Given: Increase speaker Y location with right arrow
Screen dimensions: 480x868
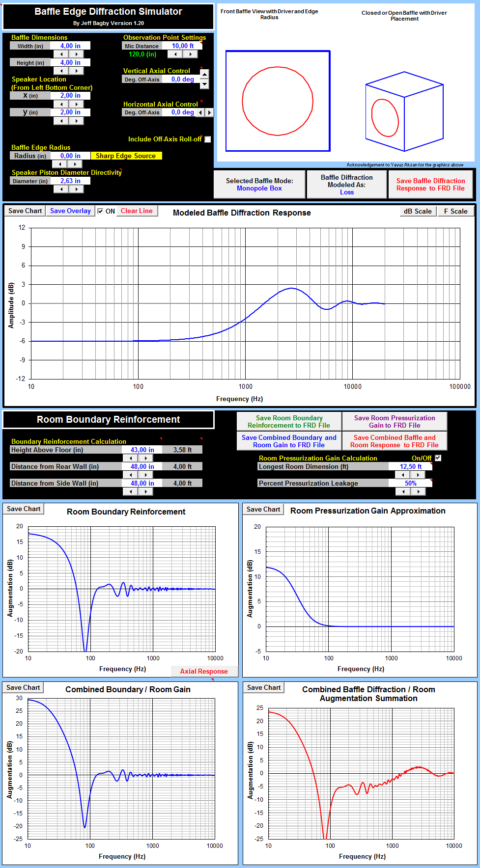Looking at the screenshot, I should [76, 121].
